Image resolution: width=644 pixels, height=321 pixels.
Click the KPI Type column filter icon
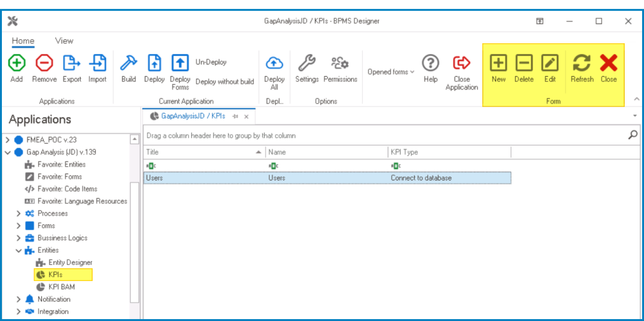(395, 166)
